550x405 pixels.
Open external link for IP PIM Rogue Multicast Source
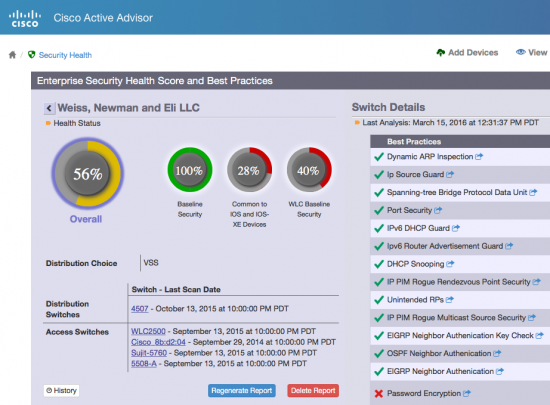pos(532,318)
